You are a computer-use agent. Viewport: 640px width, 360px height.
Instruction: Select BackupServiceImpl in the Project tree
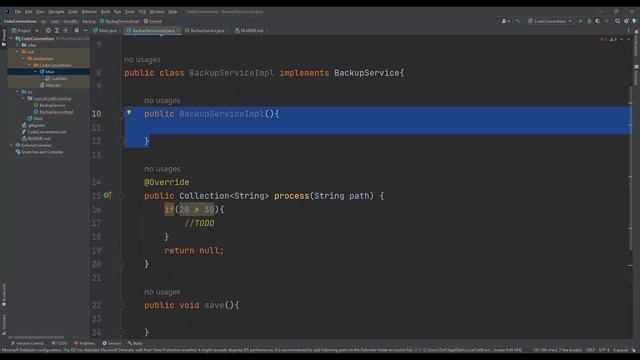53,112
